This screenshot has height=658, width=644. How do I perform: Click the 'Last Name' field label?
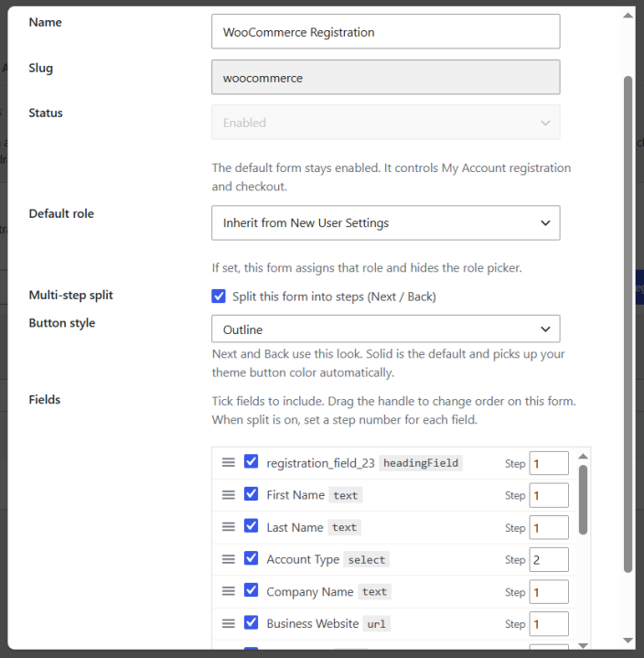[x=295, y=527]
